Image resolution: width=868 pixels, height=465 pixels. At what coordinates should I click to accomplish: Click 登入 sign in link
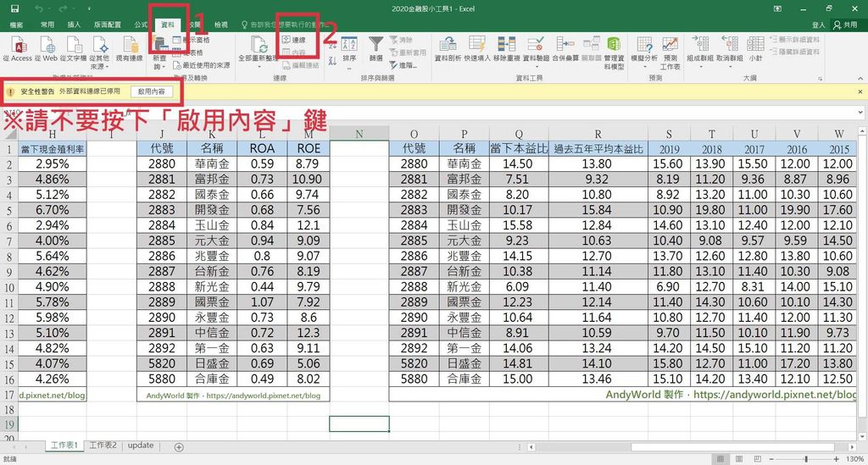(x=818, y=25)
